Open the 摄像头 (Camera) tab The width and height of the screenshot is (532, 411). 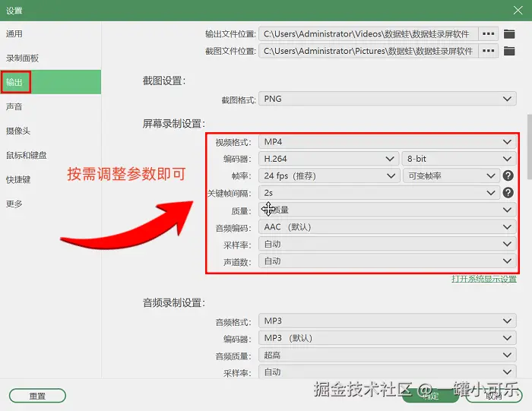point(50,131)
